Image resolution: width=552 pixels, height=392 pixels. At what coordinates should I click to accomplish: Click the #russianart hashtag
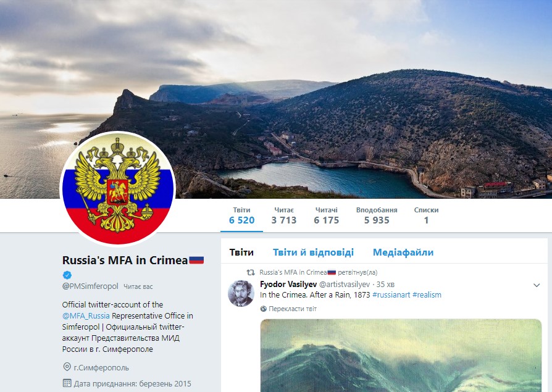[391, 295]
